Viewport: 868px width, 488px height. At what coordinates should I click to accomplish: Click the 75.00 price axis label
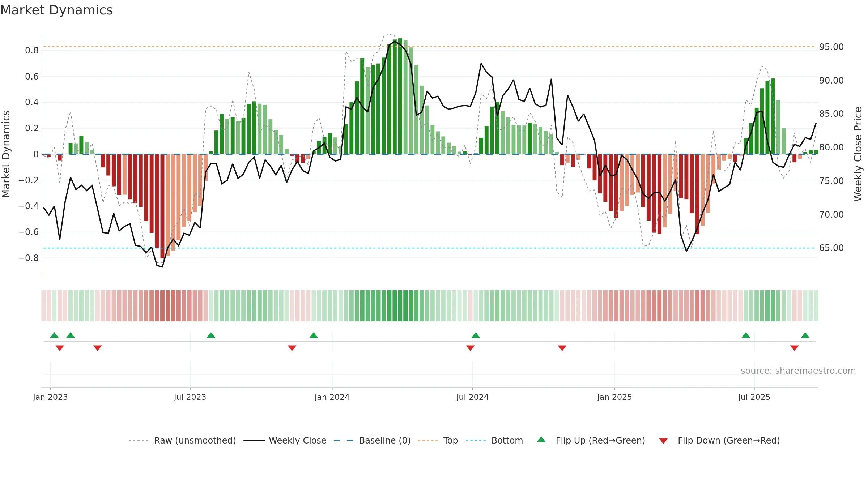click(x=831, y=181)
